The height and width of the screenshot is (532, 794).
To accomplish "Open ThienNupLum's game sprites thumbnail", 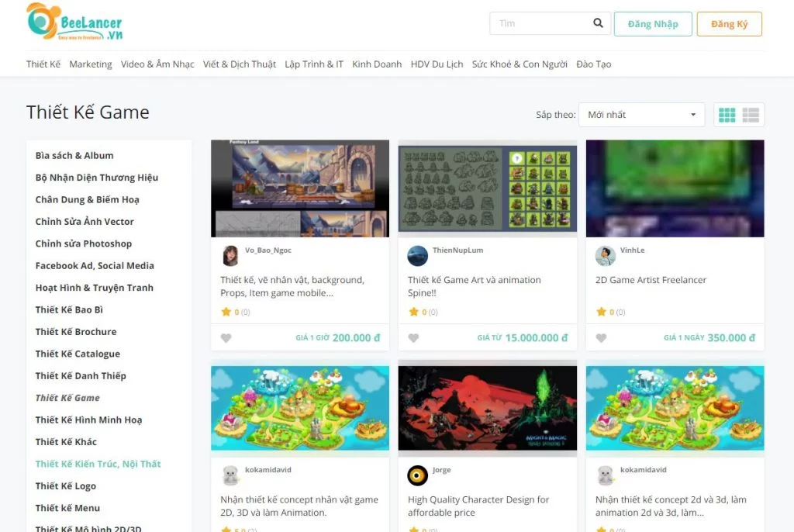I will click(x=488, y=188).
